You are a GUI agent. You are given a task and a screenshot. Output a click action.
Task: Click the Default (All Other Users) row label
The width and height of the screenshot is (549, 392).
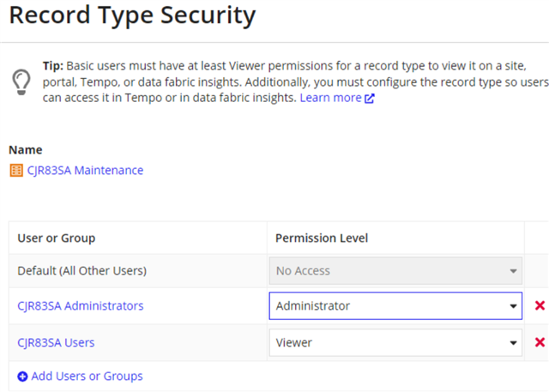coord(82,271)
